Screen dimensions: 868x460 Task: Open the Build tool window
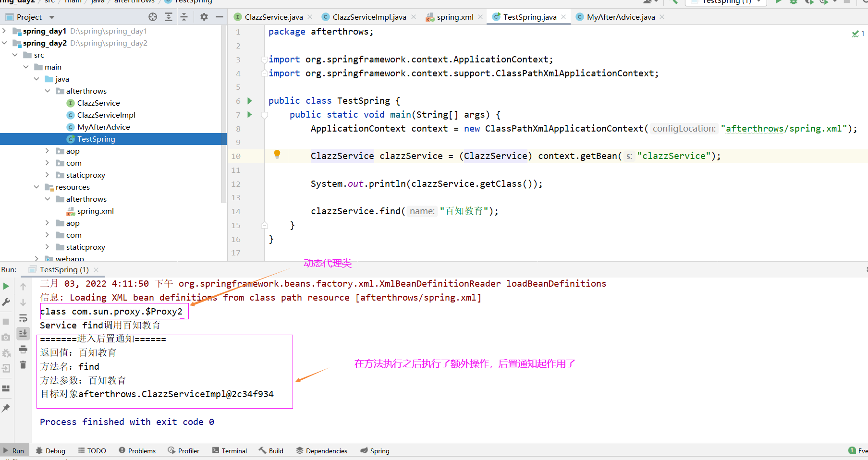(x=271, y=451)
